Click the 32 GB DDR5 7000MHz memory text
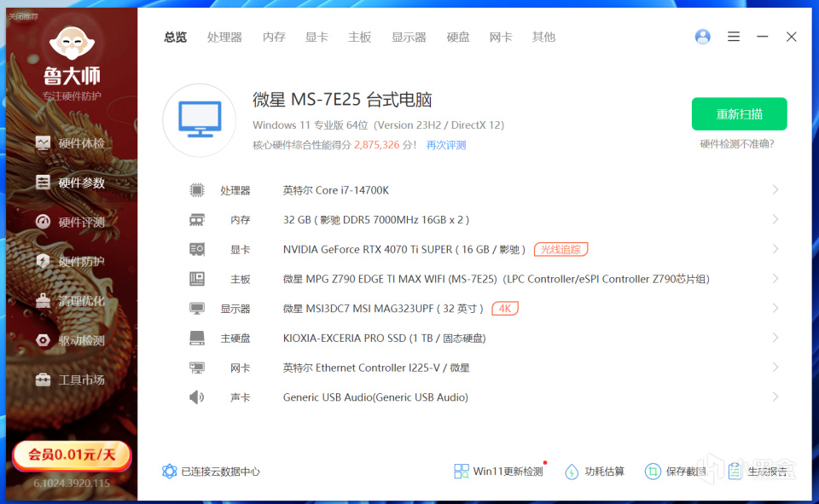The image size is (819, 504). coord(376,220)
